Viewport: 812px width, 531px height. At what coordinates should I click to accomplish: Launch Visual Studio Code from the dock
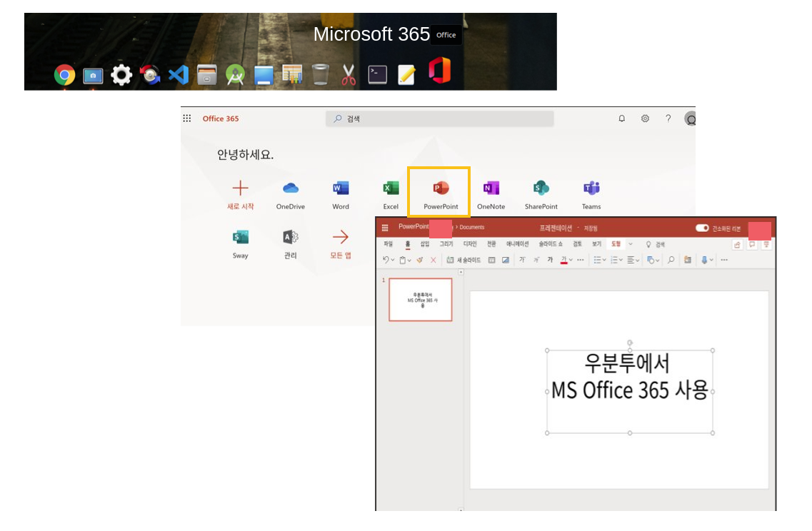coord(179,75)
